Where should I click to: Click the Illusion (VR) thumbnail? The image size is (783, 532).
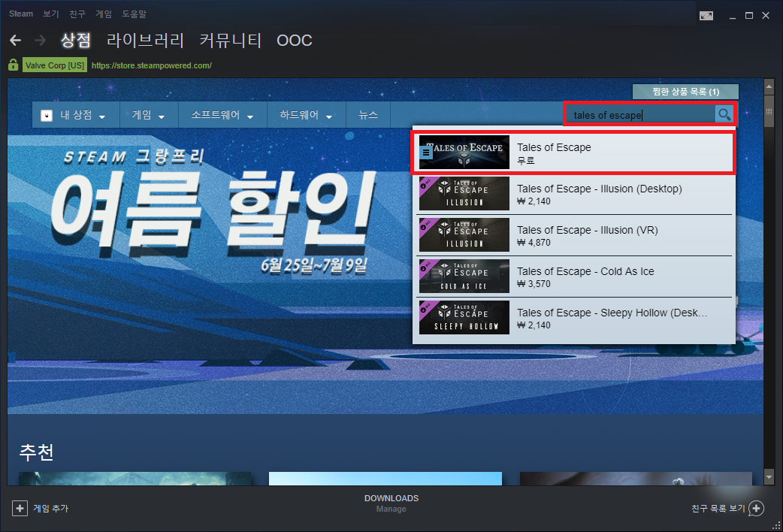(x=464, y=234)
